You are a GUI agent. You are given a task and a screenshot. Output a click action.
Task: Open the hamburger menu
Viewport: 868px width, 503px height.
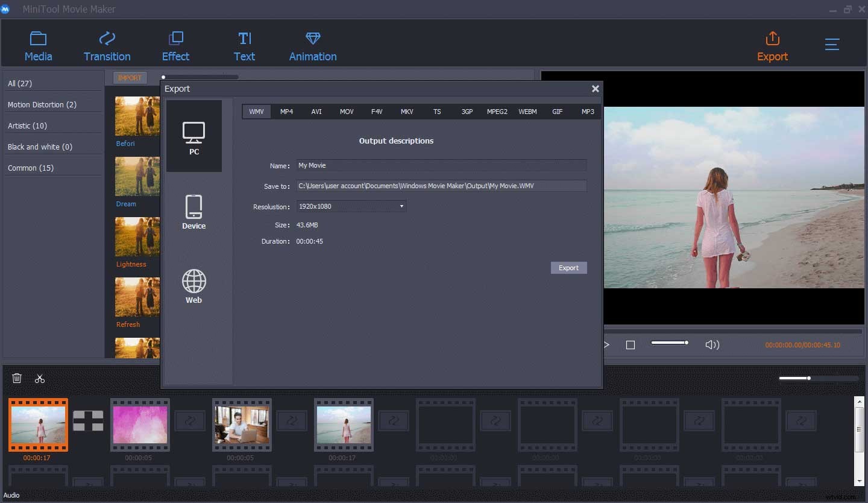832,44
